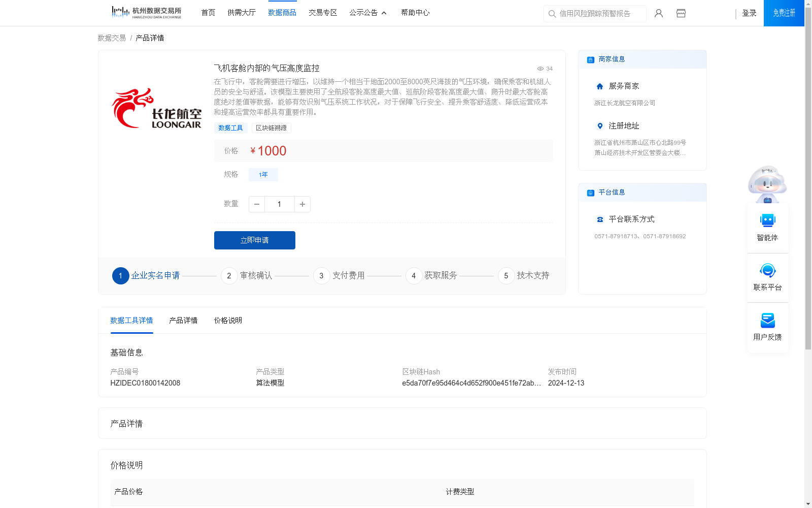The width and height of the screenshot is (812, 508).
Task: Click the 平台信息 panel icon
Action: (x=591, y=193)
